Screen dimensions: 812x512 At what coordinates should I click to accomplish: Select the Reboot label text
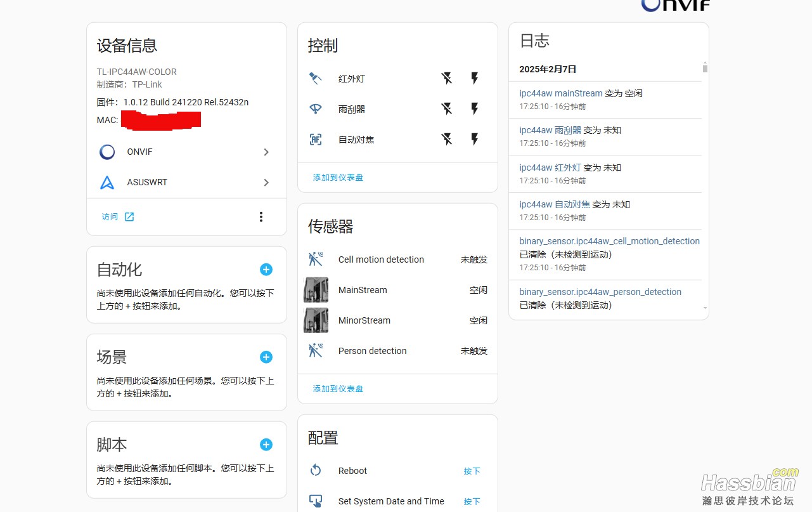coord(352,471)
